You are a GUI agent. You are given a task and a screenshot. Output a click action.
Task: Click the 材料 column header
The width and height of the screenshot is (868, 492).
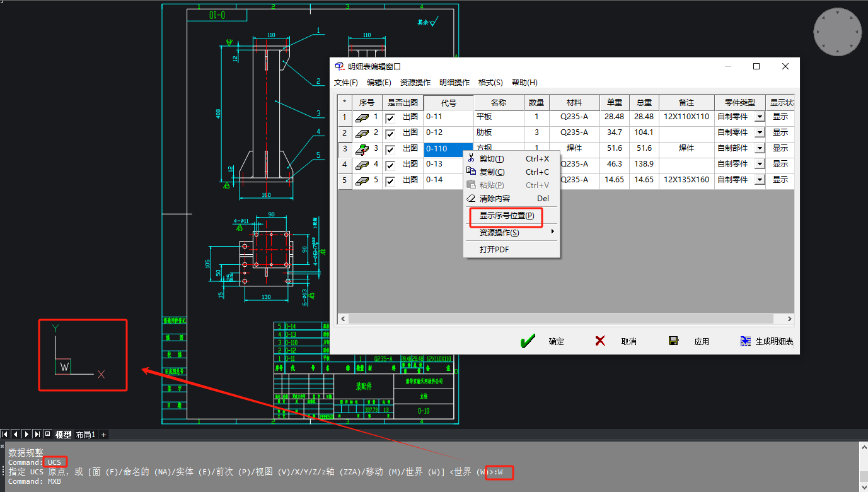pyautogui.click(x=574, y=102)
